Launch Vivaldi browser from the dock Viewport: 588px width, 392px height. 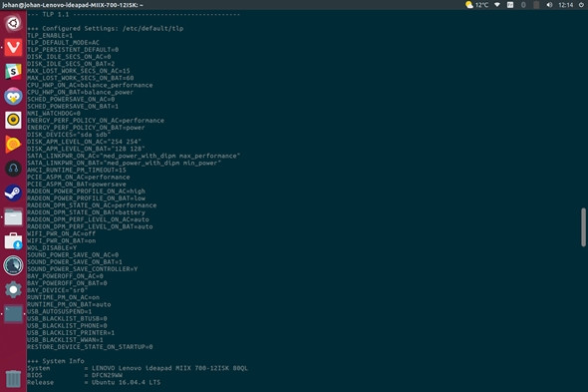tap(13, 48)
